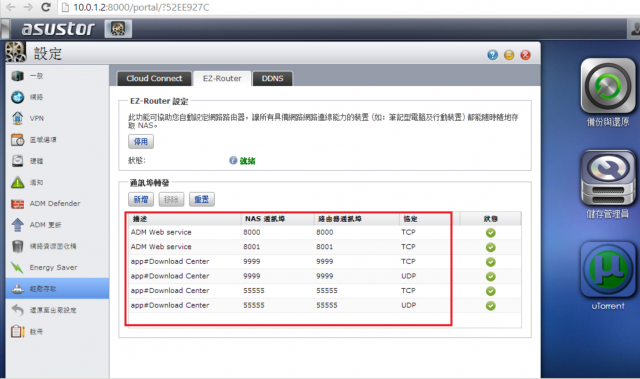Click the green check for ADM Web service 8000
640x379 pixels.
pos(491,233)
